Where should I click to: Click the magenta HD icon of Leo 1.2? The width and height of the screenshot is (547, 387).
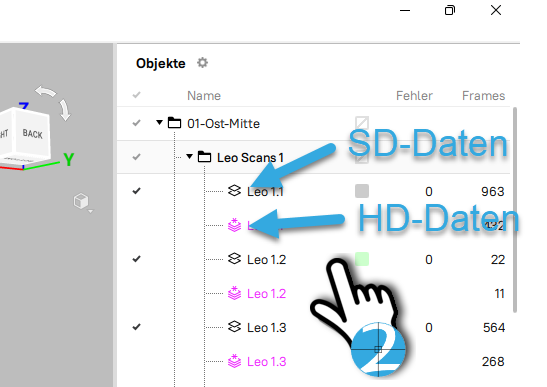point(234,293)
